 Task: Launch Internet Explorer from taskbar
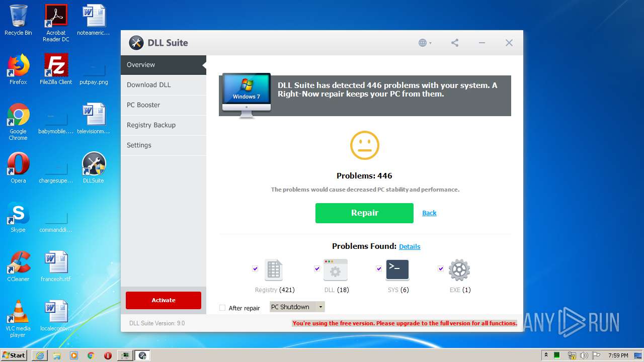click(39, 355)
